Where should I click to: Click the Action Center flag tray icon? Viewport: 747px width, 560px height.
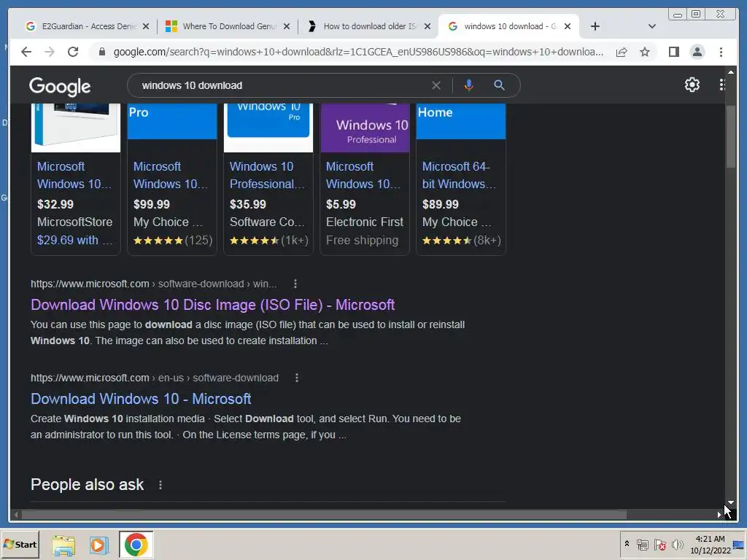tap(659, 545)
